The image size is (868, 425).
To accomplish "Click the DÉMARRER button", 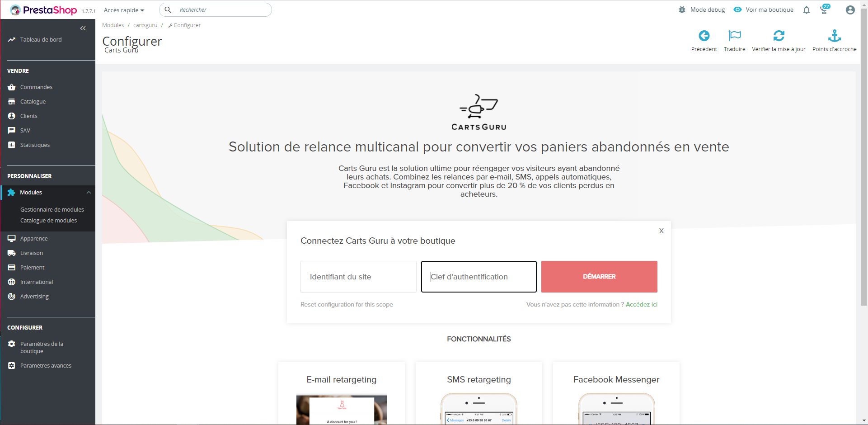I will [x=599, y=277].
